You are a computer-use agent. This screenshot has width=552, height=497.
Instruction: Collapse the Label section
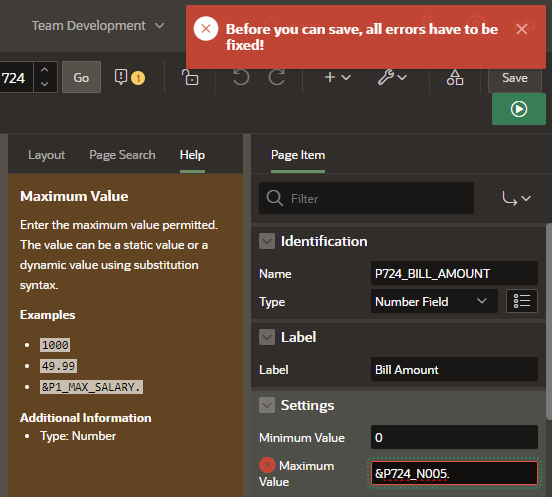(x=267, y=337)
